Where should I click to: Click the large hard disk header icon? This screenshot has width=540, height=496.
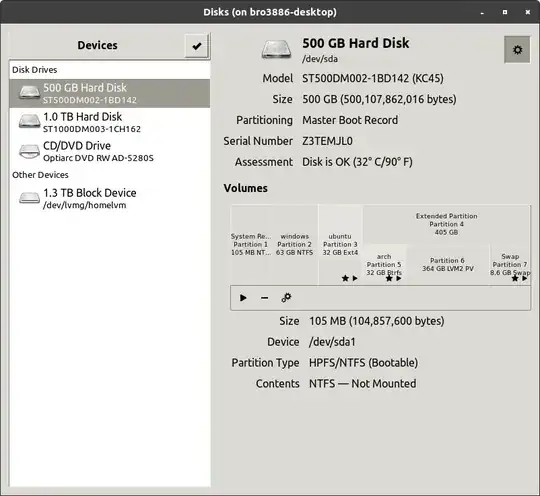[x=276, y=50]
